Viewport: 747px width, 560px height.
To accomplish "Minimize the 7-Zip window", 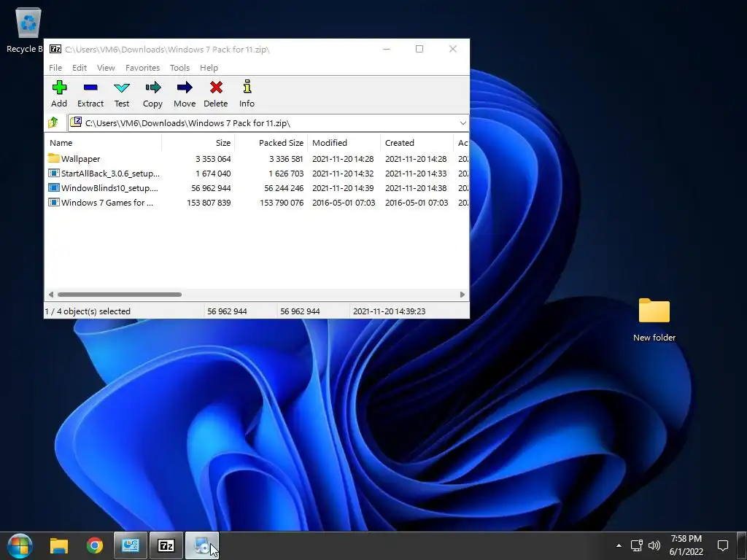I will point(387,49).
